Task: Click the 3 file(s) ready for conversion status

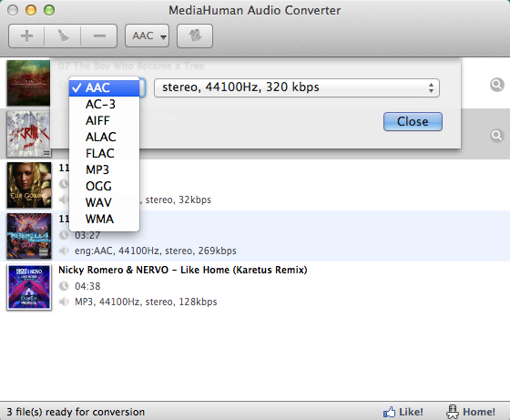Action: (76, 412)
